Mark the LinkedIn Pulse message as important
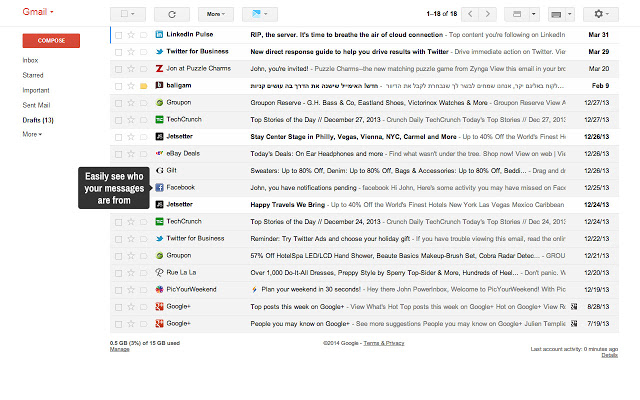Screen dimensions: 640x400 [144, 35]
